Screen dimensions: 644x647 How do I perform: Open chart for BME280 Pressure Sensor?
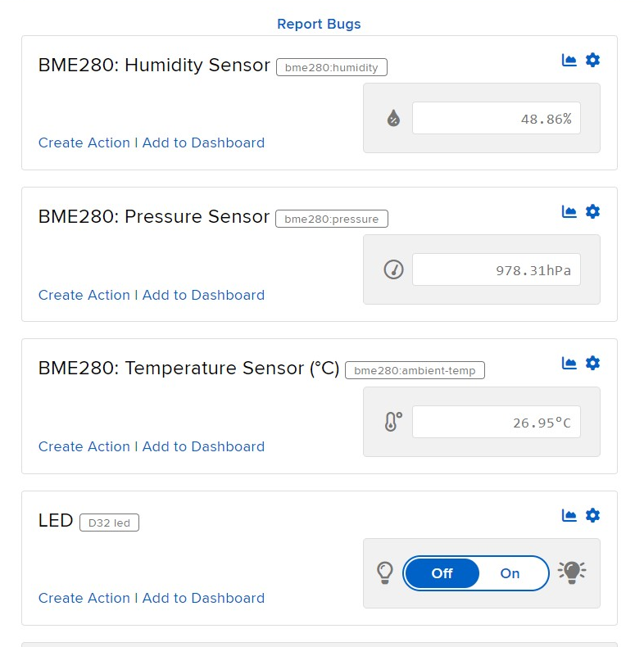click(569, 211)
